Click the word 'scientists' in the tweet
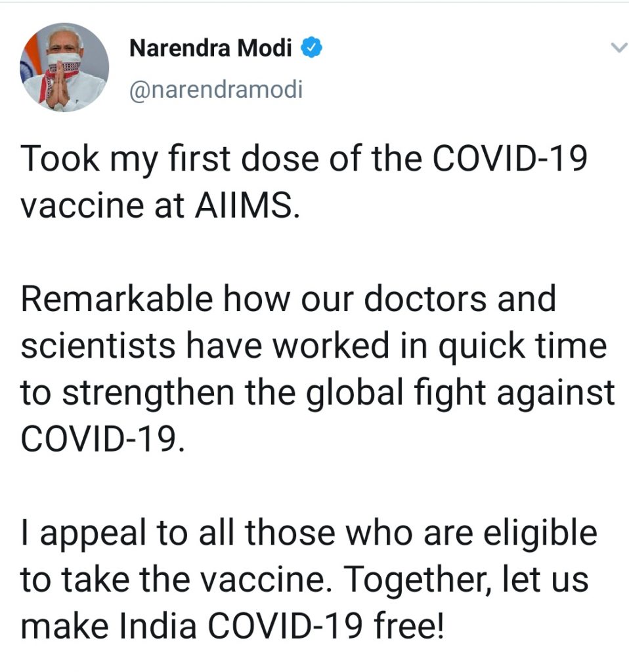 point(98,345)
